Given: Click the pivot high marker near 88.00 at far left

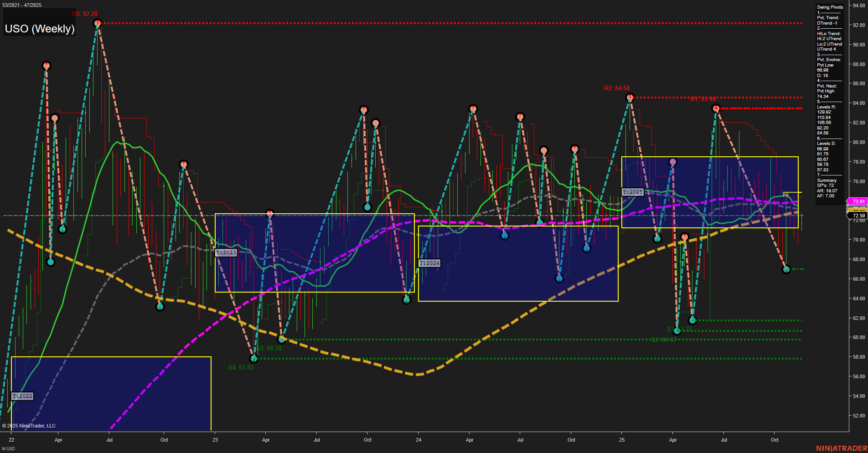Looking at the screenshot, I should [x=46, y=65].
